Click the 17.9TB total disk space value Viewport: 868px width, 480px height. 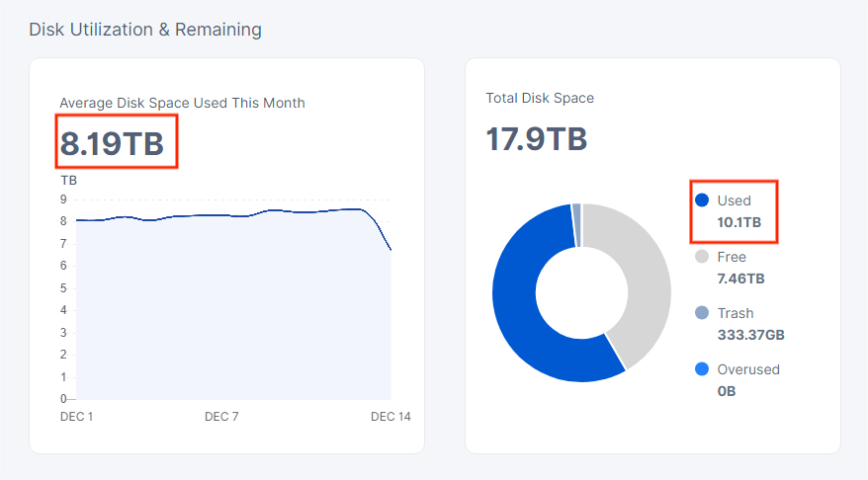point(537,139)
